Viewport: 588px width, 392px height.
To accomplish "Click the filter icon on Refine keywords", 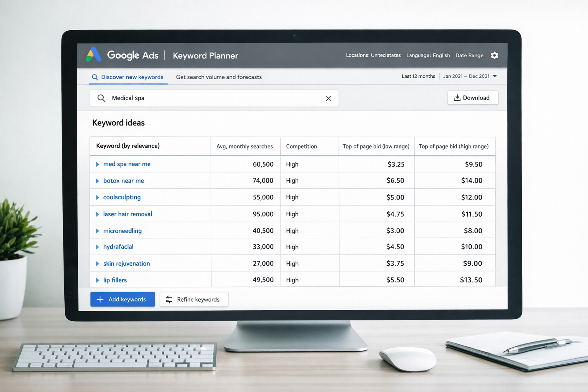I will pyautogui.click(x=169, y=299).
